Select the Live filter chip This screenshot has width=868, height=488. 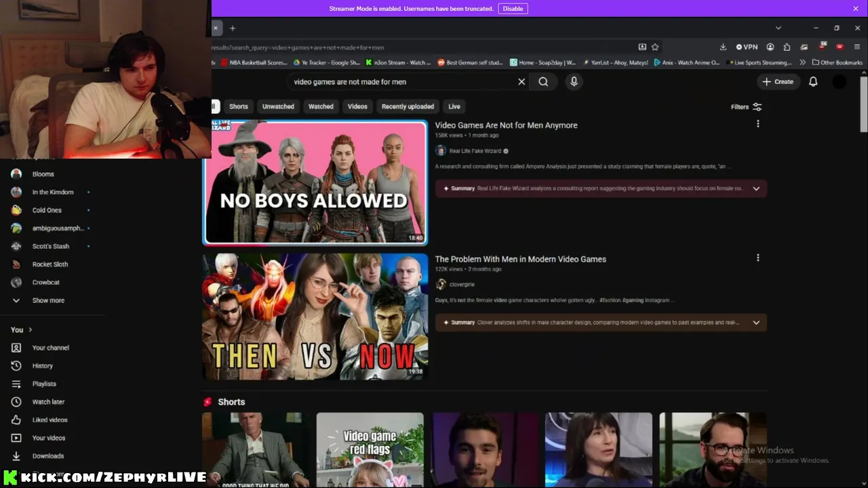(x=454, y=106)
